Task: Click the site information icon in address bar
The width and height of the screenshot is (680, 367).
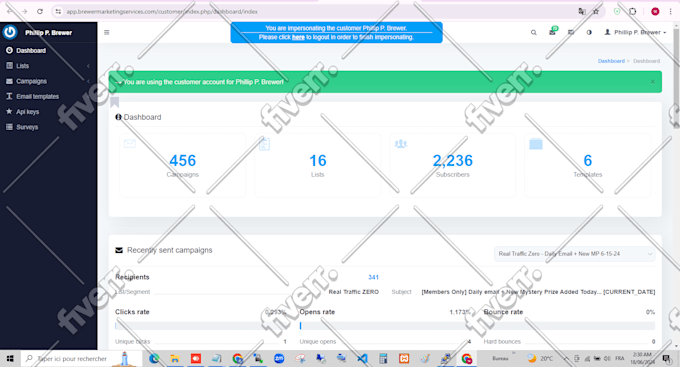Action: click(58, 12)
